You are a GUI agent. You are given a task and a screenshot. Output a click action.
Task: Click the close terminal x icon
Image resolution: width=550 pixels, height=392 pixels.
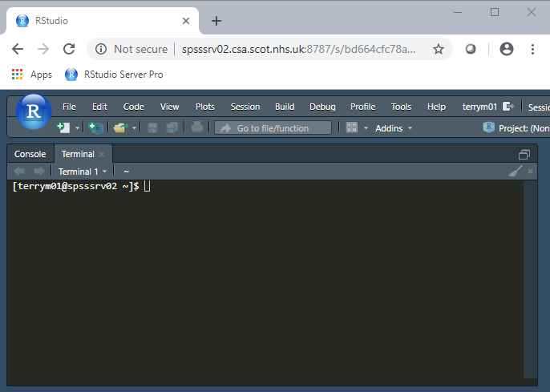point(531,171)
